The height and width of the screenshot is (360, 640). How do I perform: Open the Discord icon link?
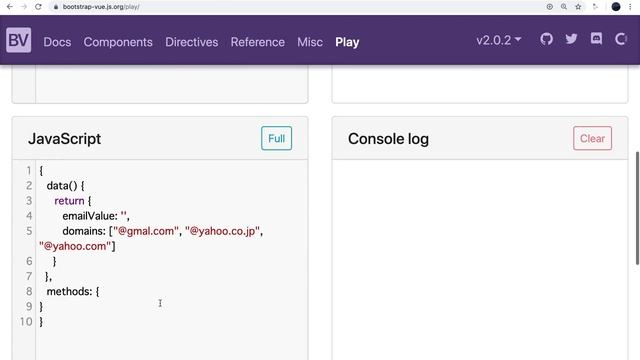(x=596, y=39)
